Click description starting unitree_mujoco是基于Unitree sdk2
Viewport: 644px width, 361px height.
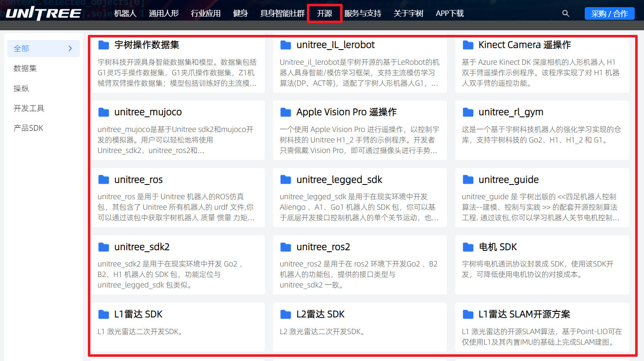pos(176,140)
